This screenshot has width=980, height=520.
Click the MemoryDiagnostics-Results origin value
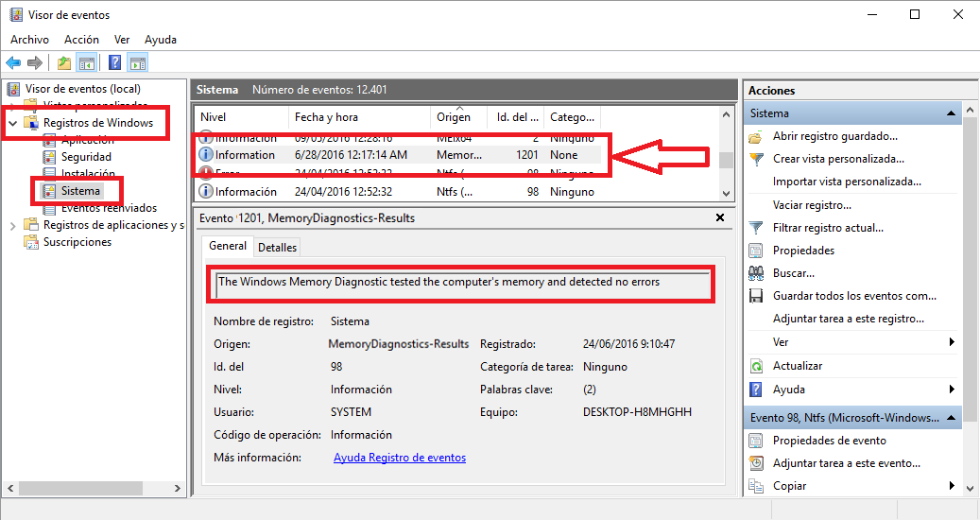(398, 344)
